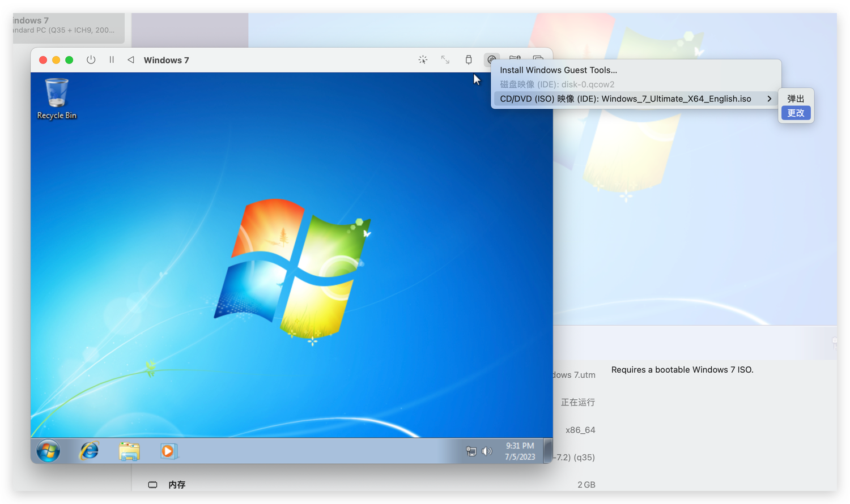850x504 pixels.
Task: Click the windows icon at the toolbar end
Action: click(x=538, y=58)
